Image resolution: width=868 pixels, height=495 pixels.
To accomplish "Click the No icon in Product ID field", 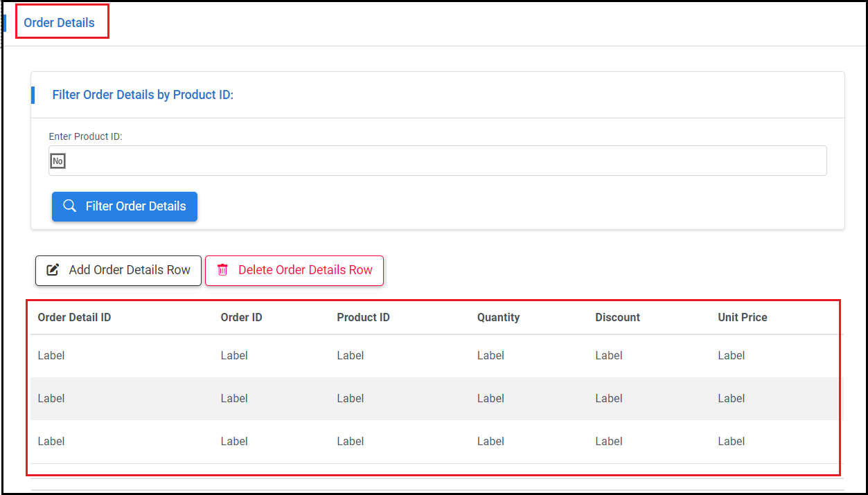I will coord(57,161).
